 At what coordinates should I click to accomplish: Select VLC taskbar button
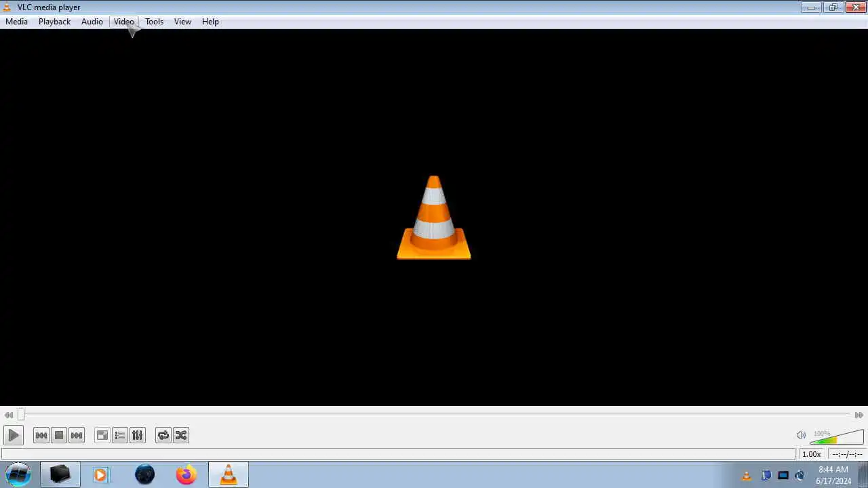pos(229,474)
